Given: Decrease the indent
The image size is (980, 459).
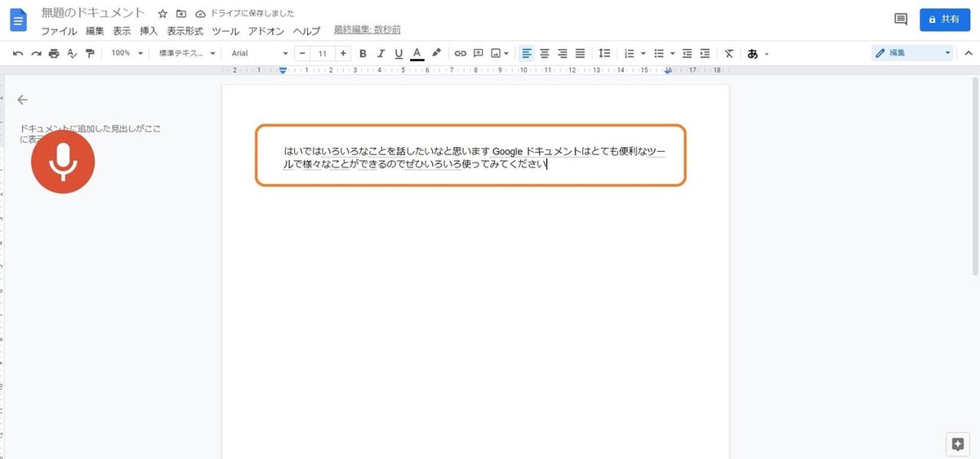Looking at the screenshot, I should coord(687,53).
